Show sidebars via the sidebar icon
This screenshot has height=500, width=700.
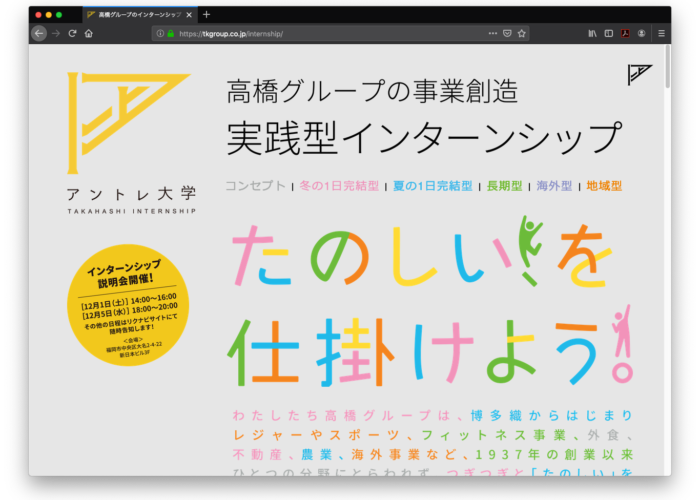pyautogui.click(x=609, y=33)
